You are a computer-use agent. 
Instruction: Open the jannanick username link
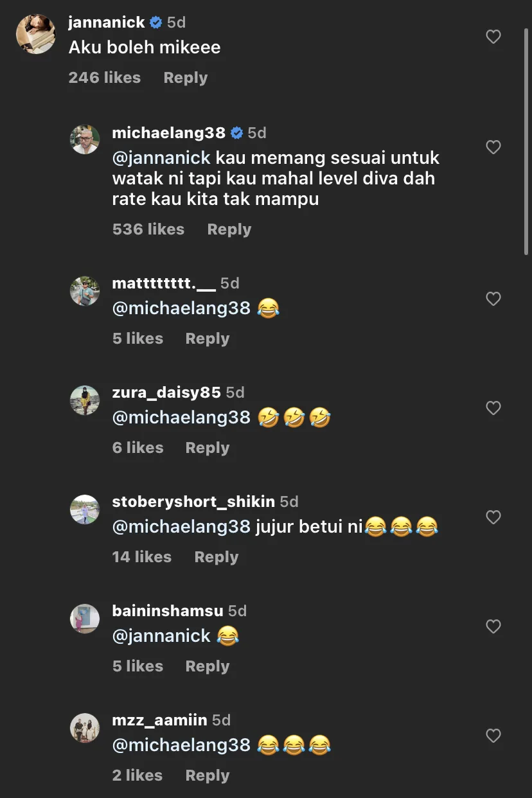tap(106, 22)
